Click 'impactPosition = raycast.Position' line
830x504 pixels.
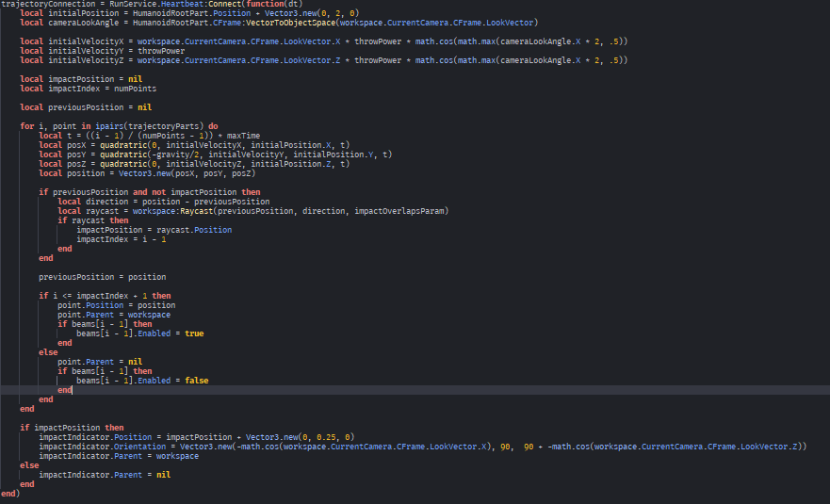[x=155, y=230]
